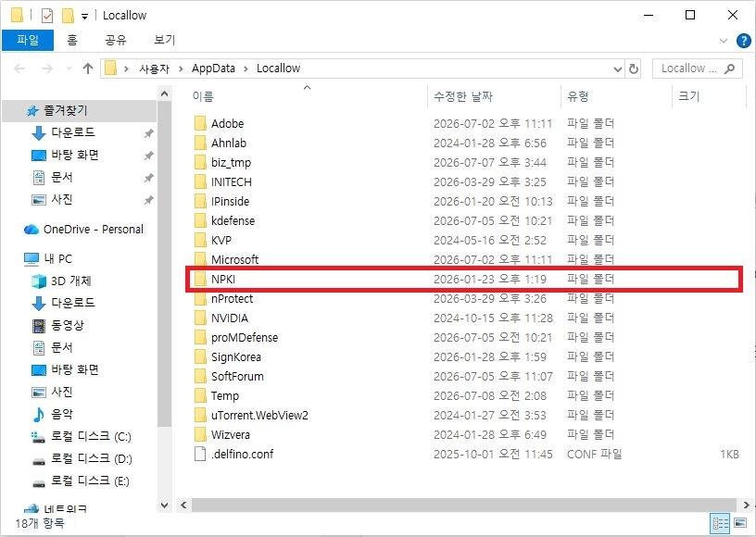This screenshot has width=756, height=537.
Task: Select the Temp folder name
Action: coord(225,396)
